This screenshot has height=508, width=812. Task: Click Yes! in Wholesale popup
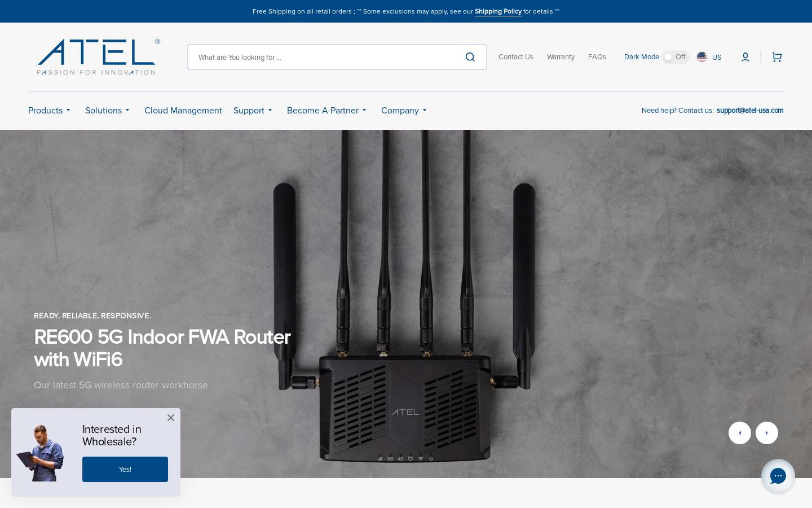(125, 469)
